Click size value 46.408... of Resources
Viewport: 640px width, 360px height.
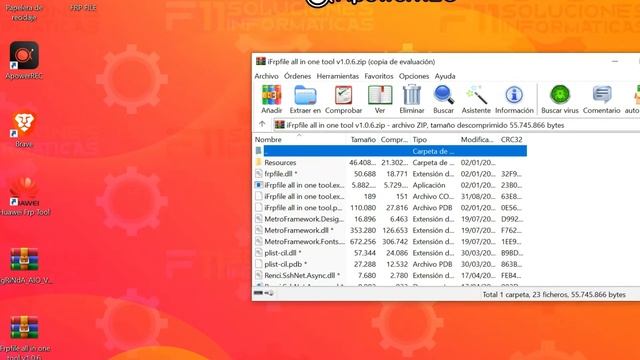coord(362,162)
